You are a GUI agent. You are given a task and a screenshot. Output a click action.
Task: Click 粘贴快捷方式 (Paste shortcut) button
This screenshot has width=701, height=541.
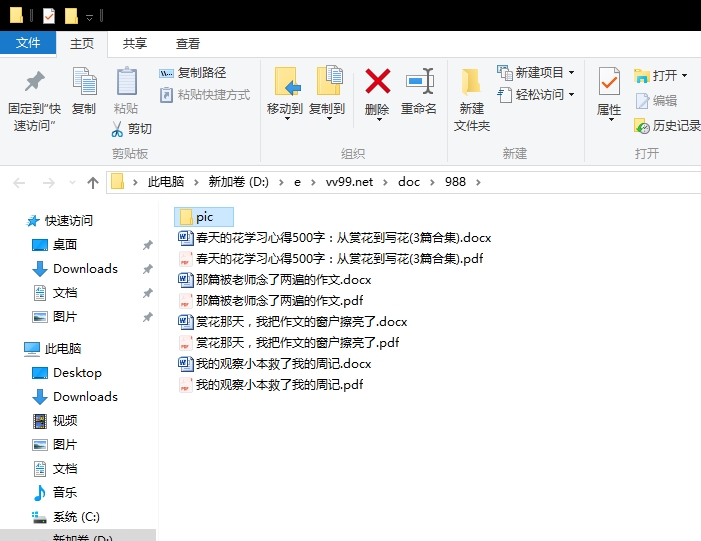[x=205, y=95]
